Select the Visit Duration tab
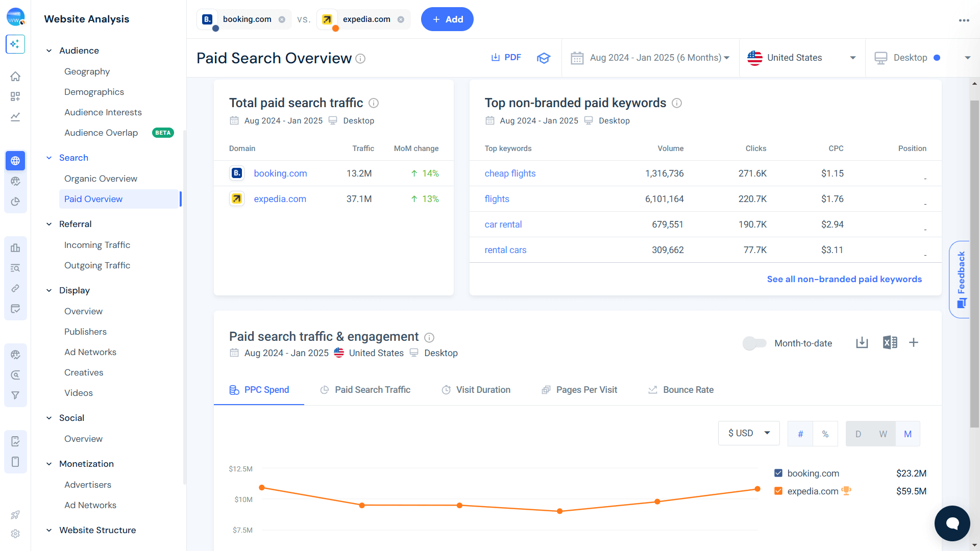 (x=483, y=390)
